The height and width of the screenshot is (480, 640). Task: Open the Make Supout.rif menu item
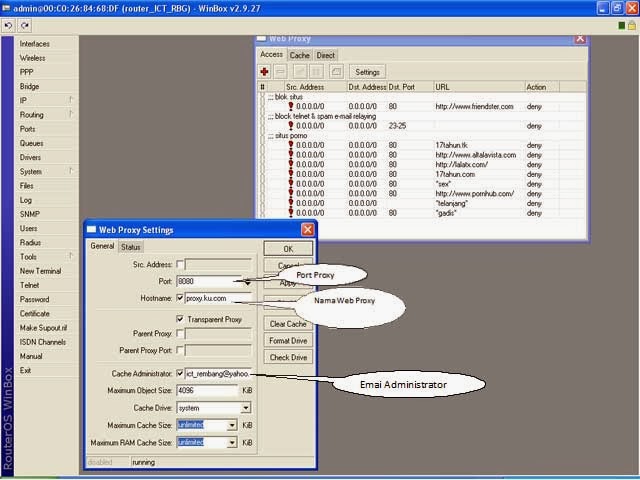[x=43, y=328]
